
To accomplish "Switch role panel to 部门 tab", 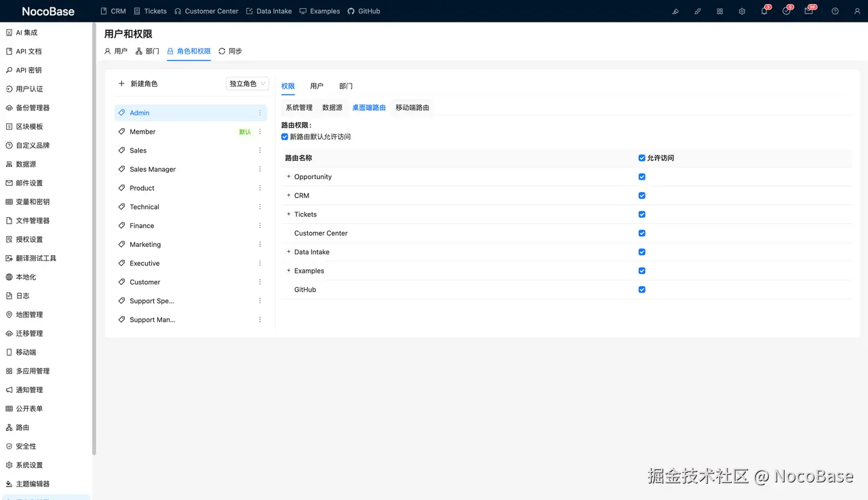I will (x=346, y=86).
